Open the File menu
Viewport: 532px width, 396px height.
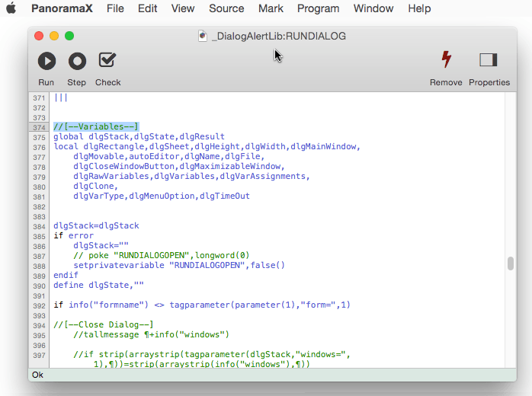[115, 9]
